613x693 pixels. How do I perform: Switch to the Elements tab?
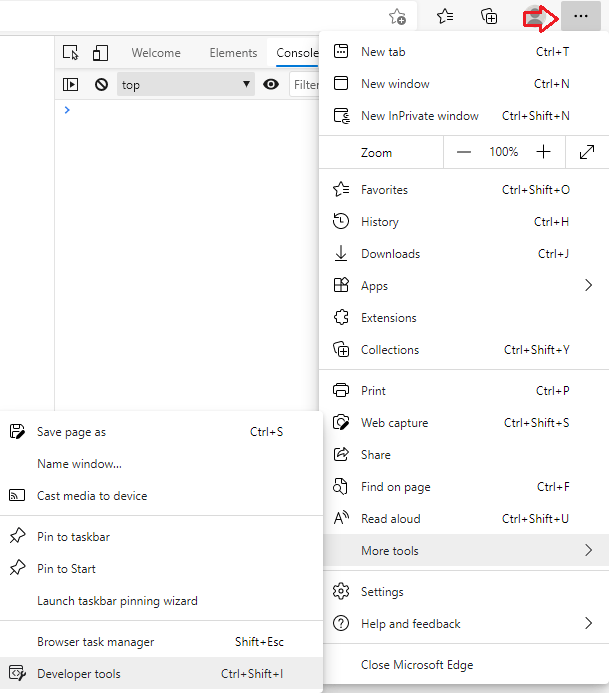(233, 53)
